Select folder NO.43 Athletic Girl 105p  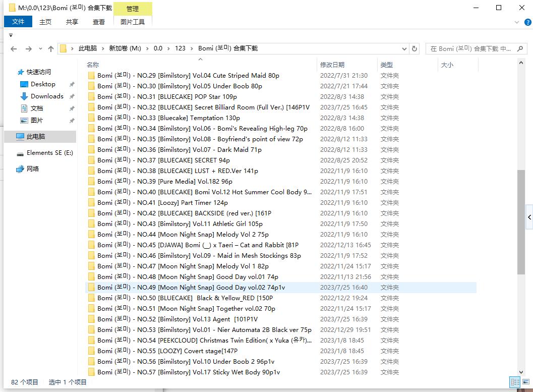click(180, 223)
